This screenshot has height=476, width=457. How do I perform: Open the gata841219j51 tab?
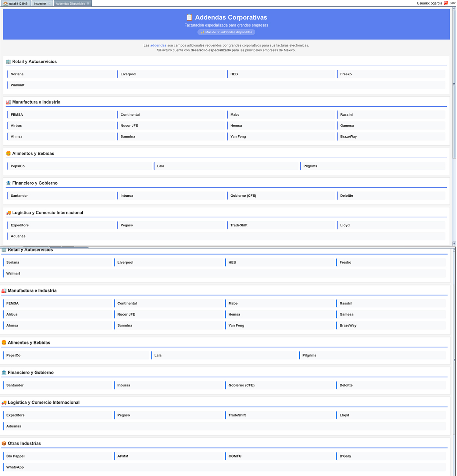click(x=18, y=3)
